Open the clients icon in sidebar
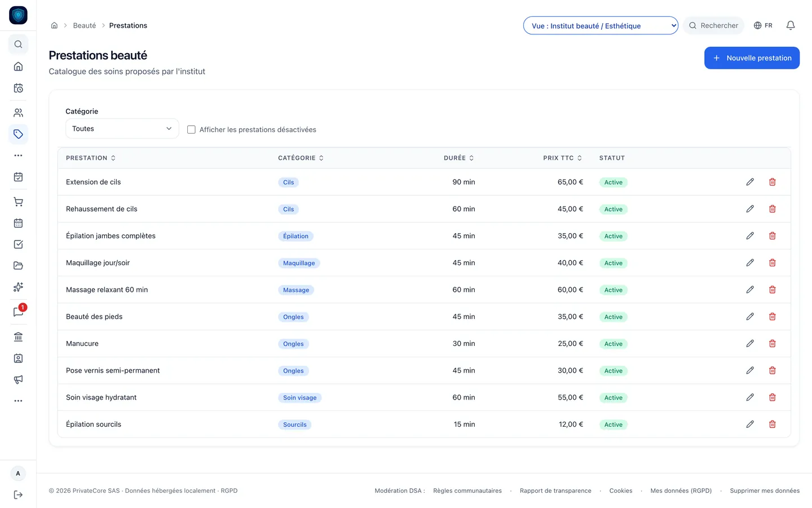 pos(18,113)
